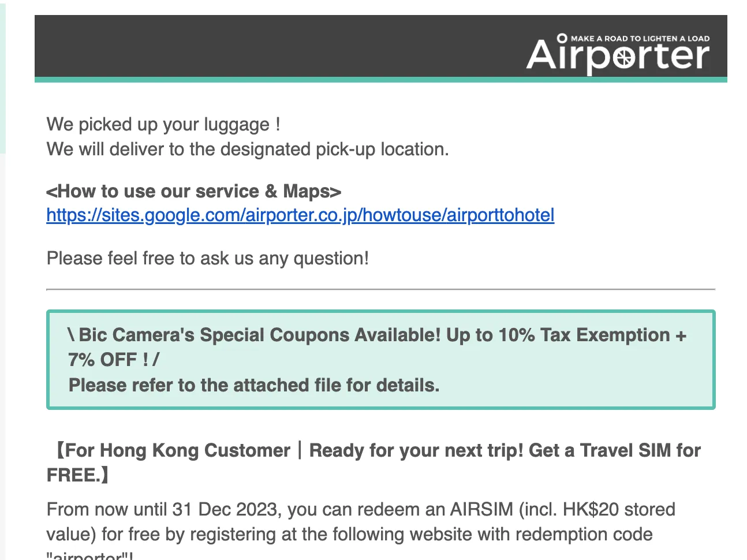Screen dimensions: 747x560
Task: Click the 'Make a road to lighten a load' tagline
Action: (640, 38)
